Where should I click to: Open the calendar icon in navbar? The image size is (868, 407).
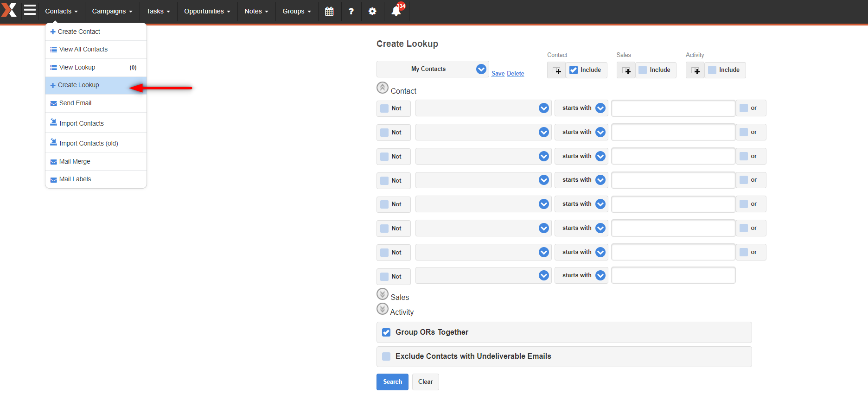tap(329, 11)
